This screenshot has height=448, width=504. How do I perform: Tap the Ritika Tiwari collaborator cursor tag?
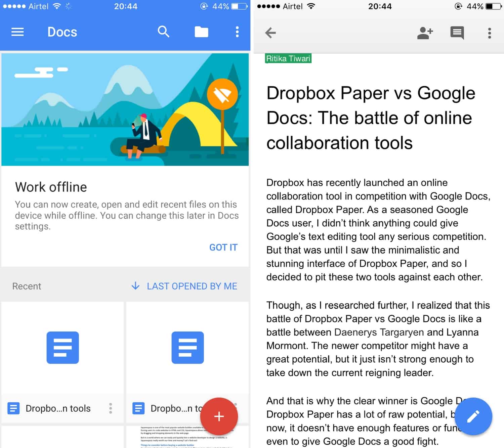click(x=288, y=58)
